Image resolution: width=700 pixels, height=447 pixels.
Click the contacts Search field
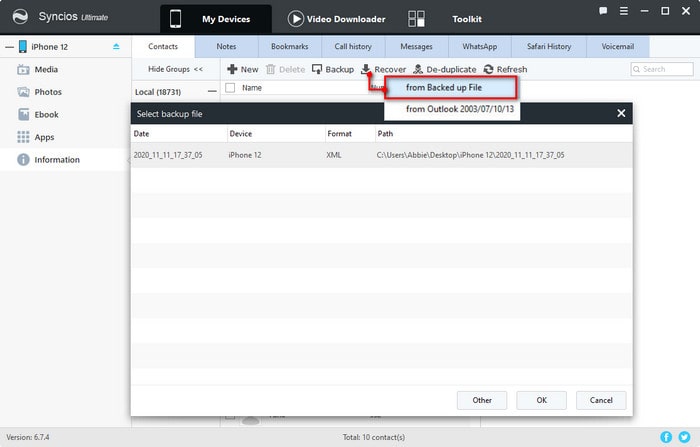[662, 69]
